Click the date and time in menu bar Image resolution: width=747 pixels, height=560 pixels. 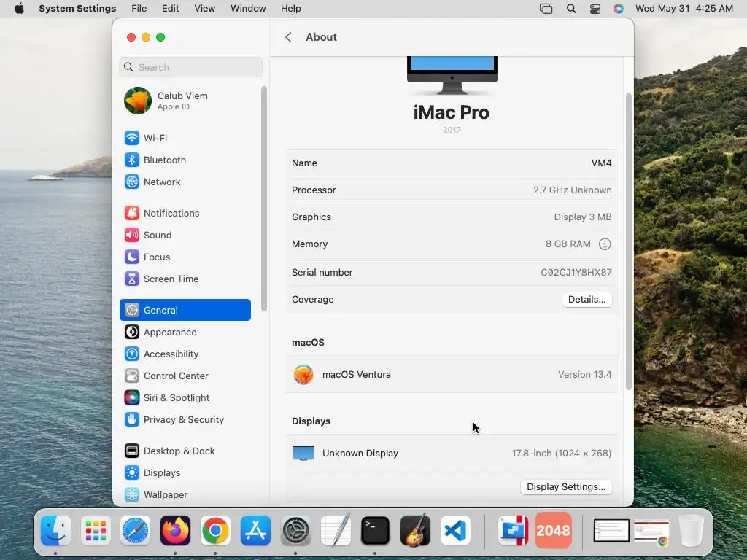point(684,9)
